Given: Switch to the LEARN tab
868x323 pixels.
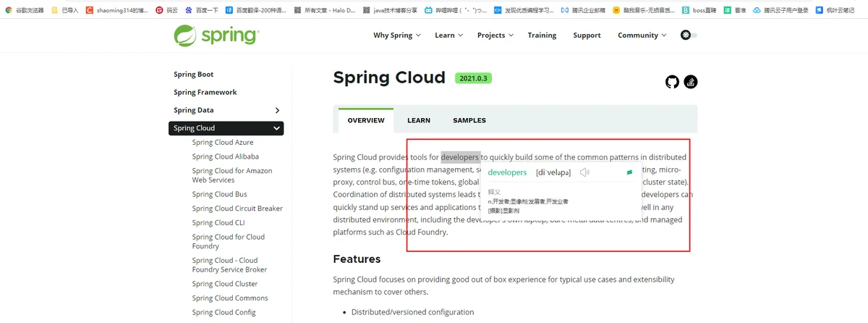Looking at the screenshot, I should click(419, 120).
